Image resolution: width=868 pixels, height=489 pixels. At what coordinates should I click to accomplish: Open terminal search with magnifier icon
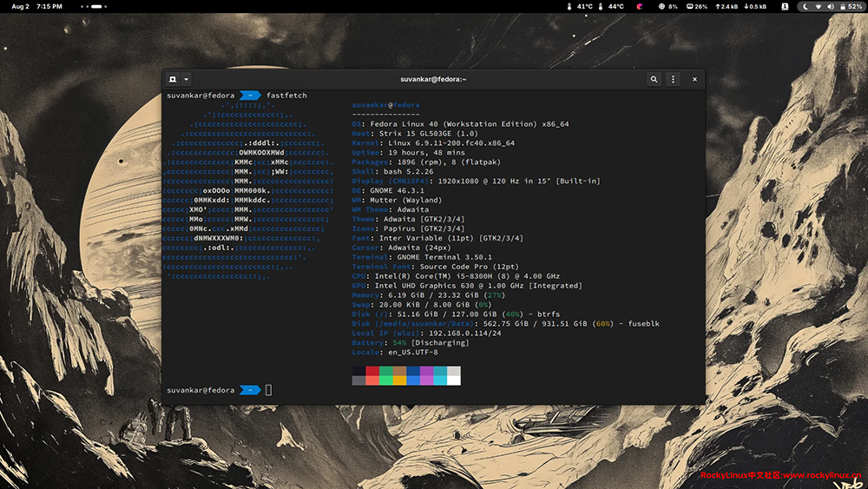[654, 79]
